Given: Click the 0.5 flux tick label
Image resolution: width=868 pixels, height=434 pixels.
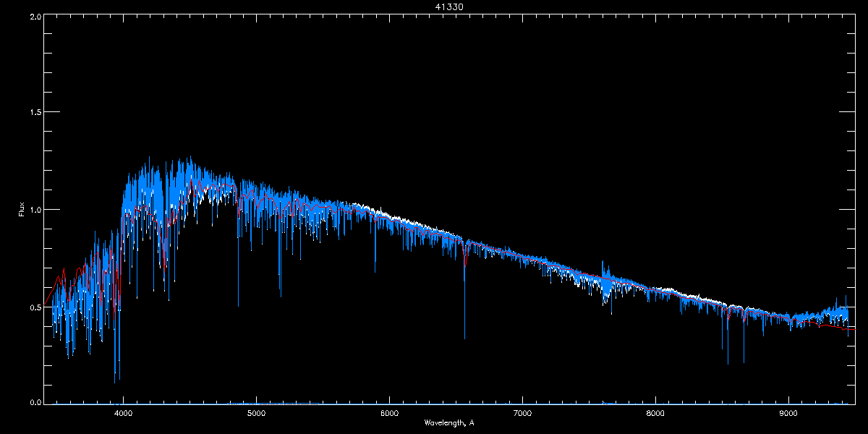Looking at the screenshot, I should (34, 307).
